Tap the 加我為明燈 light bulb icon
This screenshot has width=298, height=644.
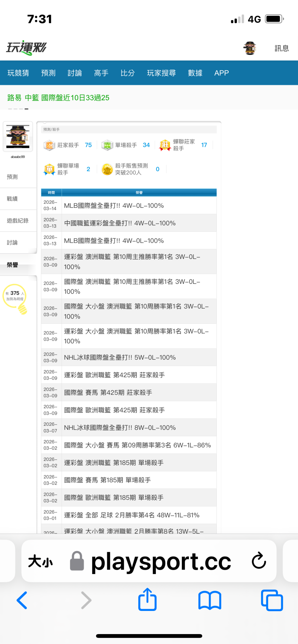click(x=15, y=299)
